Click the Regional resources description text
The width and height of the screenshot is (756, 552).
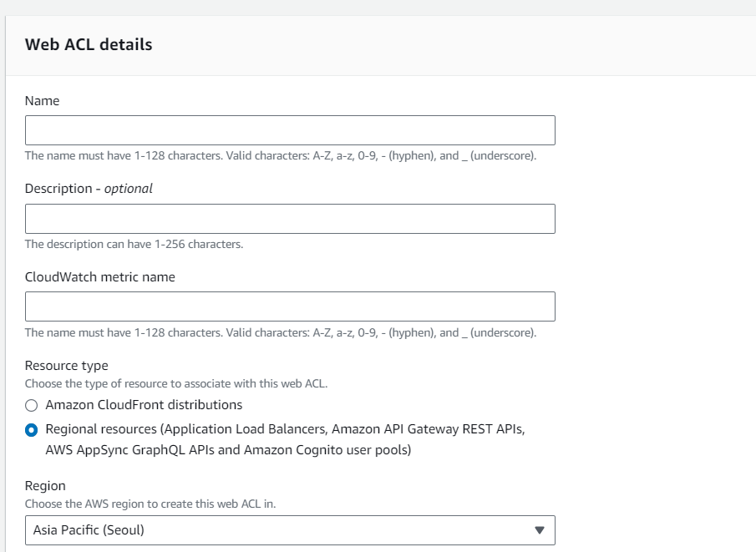pyautogui.click(x=285, y=440)
